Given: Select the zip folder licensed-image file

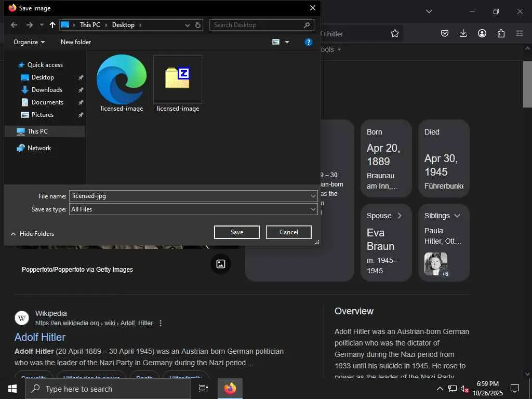Looking at the screenshot, I should [178, 84].
